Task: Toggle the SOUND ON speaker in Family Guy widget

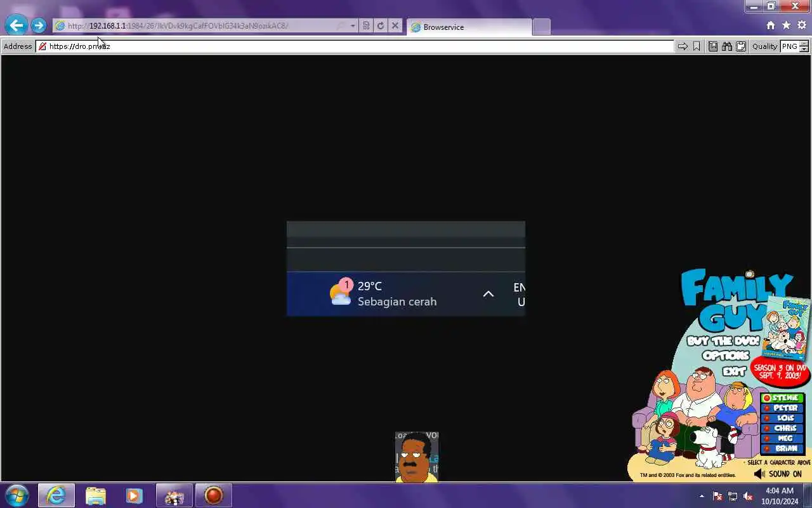Action: tap(778, 474)
